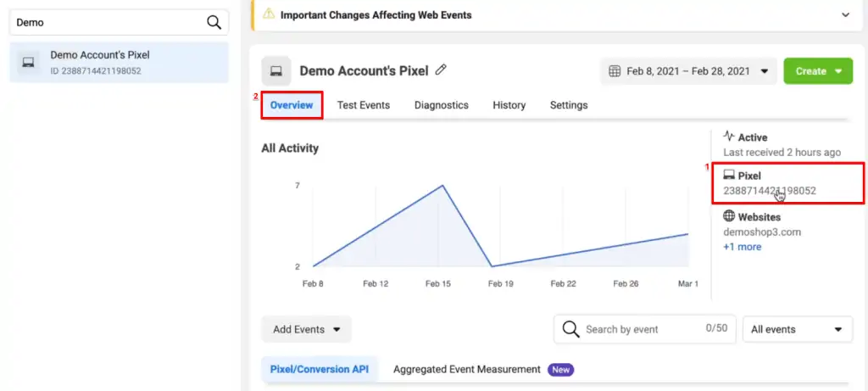Select the Pixel/Conversion API tab

pyautogui.click(x=320, y=370)
